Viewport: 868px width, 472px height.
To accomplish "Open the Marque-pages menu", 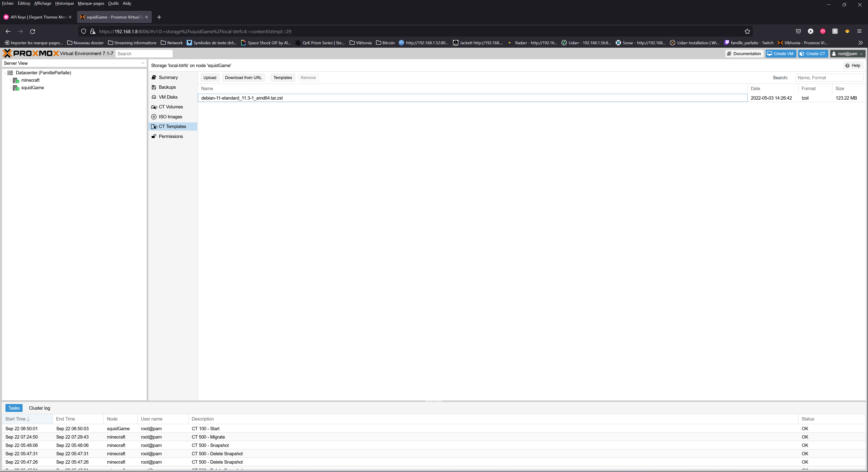I will [91, 3].
